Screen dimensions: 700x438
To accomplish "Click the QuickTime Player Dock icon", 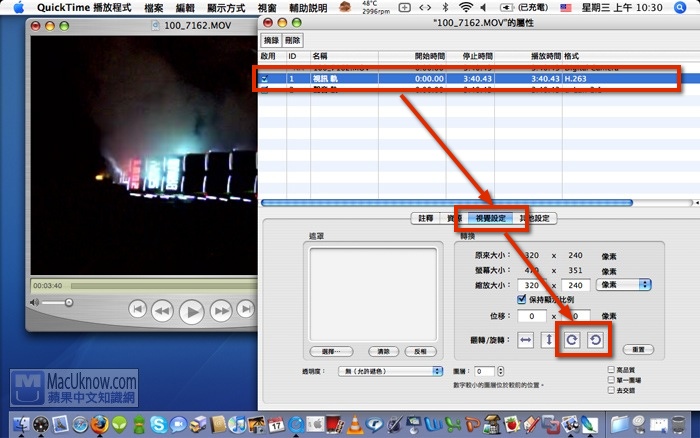I will pos(296,424).
